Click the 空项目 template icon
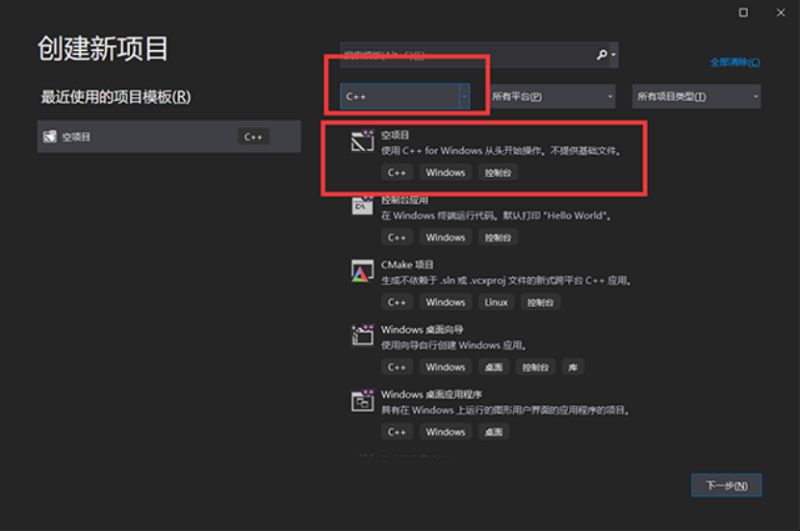800x531 pixels. 361,141
